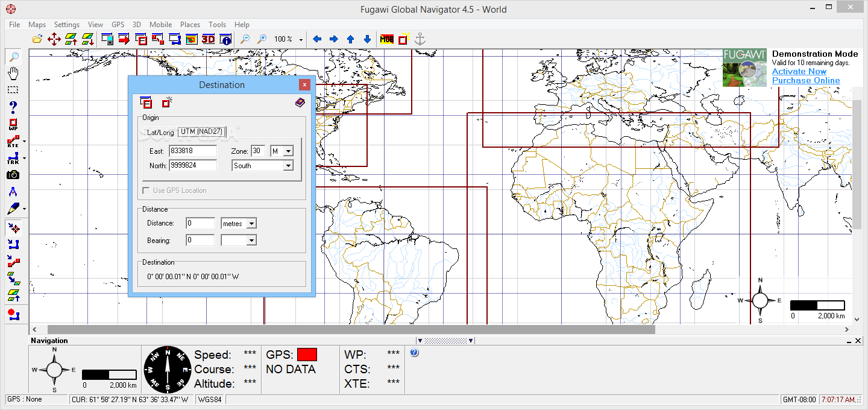Click the new waypoint icon in Destination dialog
868x410 pixels.
click(x=166, y=102)
